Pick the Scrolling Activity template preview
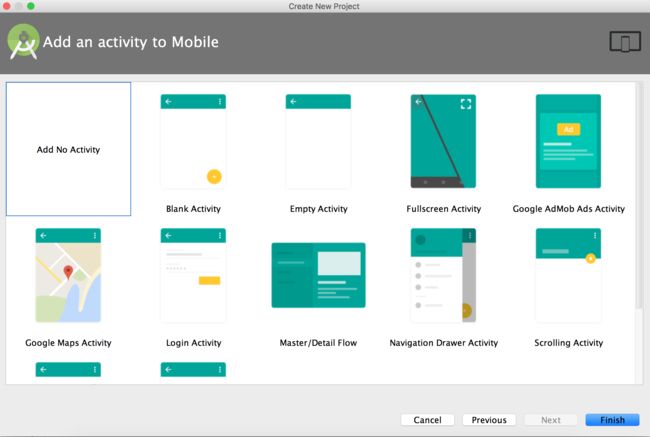 [x=568, y=275]
